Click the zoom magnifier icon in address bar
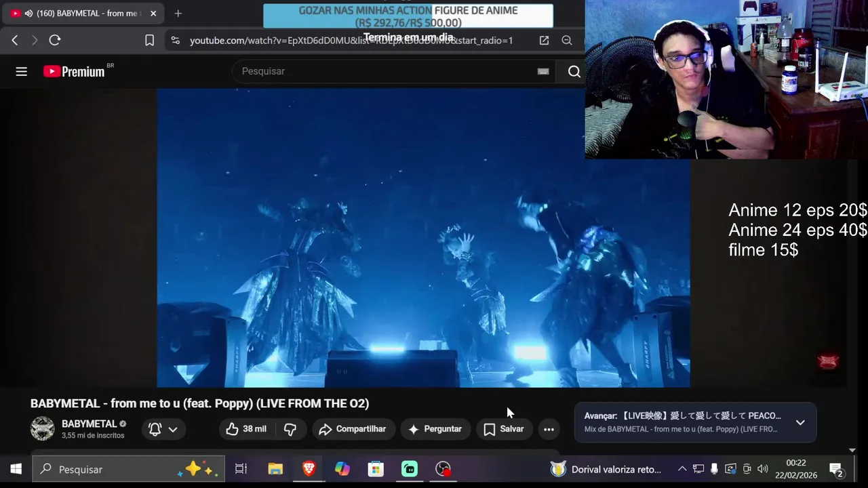 click(567, 41)
